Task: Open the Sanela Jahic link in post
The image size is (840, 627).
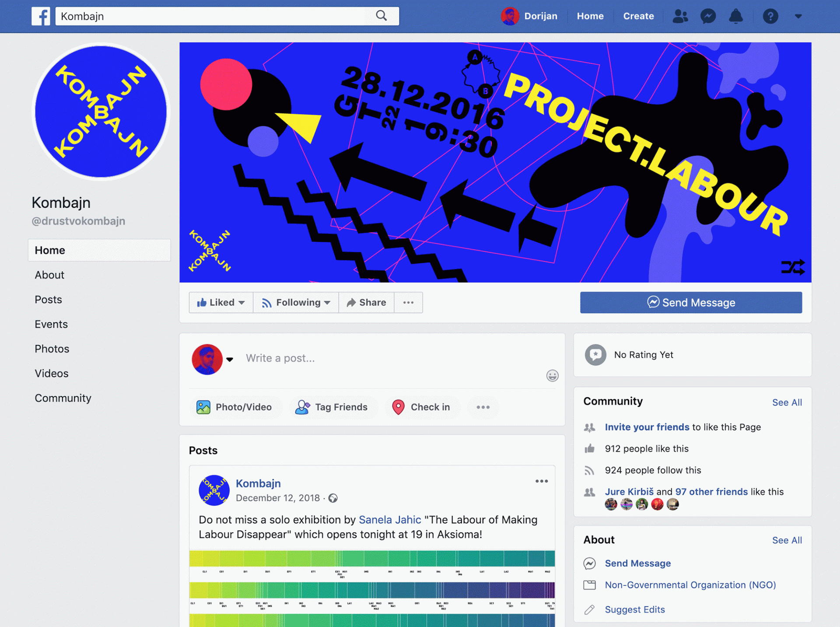Action: point(390,519)
